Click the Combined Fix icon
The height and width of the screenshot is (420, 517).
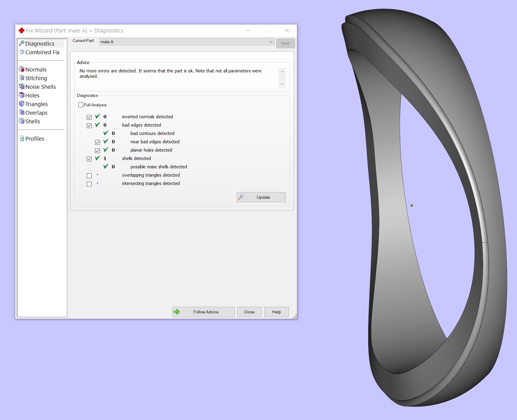pos(21,52)
